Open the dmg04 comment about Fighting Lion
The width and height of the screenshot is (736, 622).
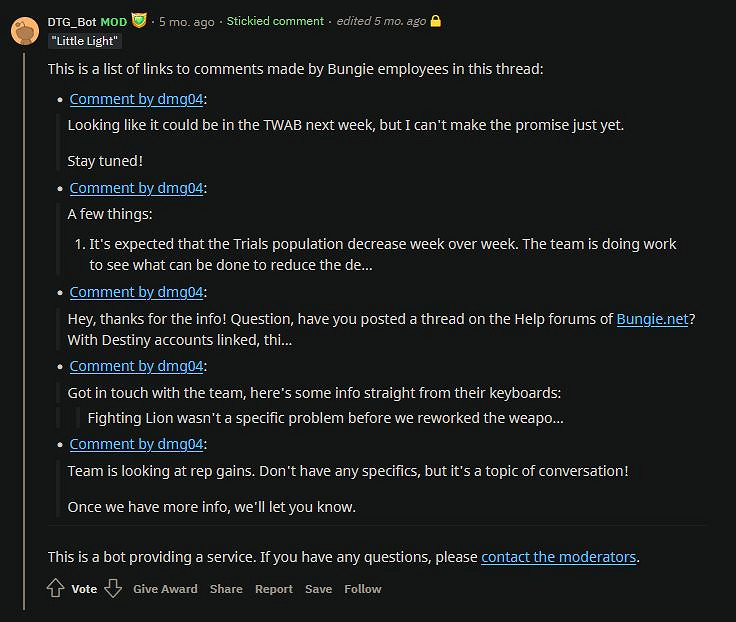[136, 366]
